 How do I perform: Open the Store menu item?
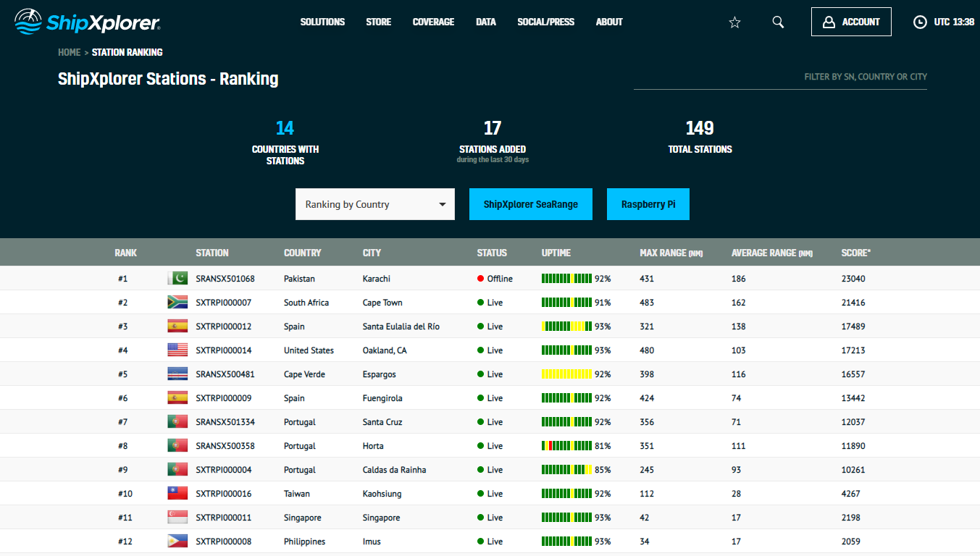tap(379, 22)
